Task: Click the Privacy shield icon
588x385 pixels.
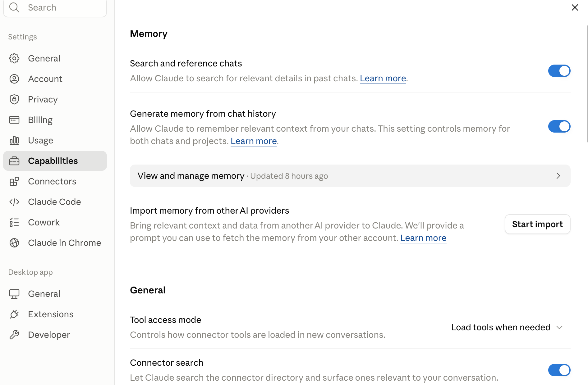Action: point(14,99)
